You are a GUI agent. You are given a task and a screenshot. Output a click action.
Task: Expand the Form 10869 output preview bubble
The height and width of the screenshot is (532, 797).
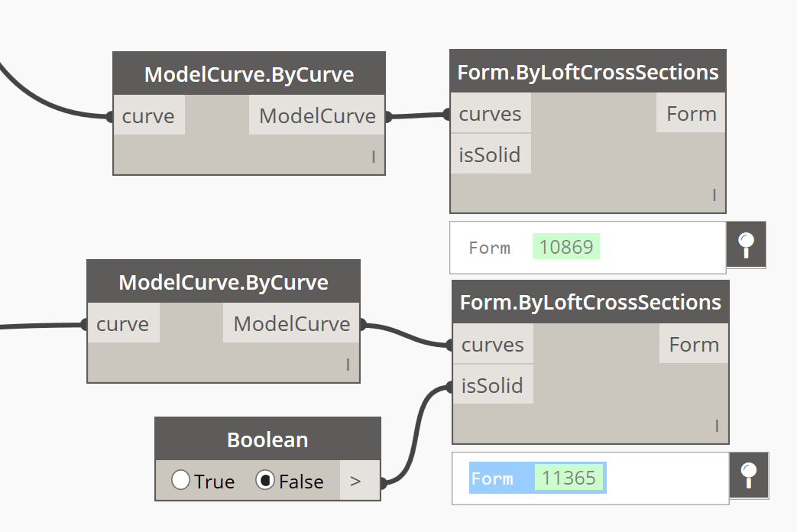(x=587, y=246)
